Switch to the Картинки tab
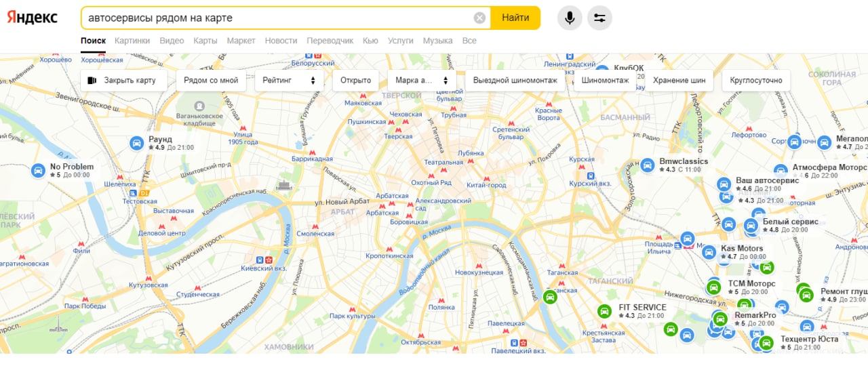 (x=132, y=41)
